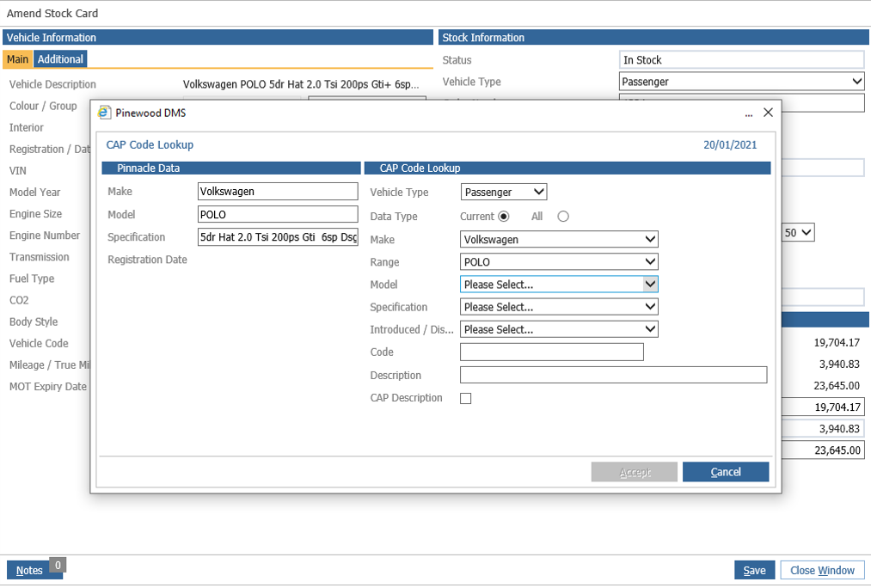Click the Registration Date label
Viewport: 871px width, 588px height.
(x=147, y=260)
